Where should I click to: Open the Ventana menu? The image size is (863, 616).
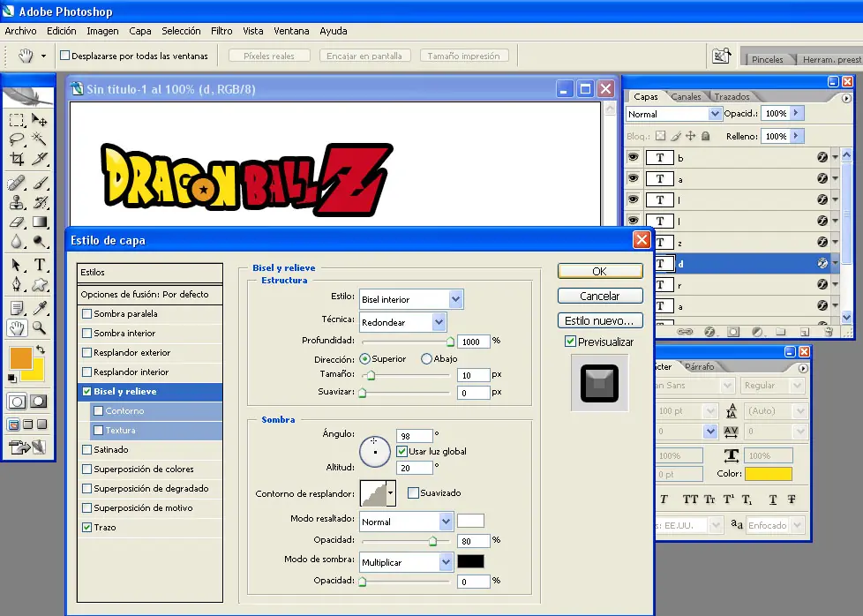click(x=291, y=31)
